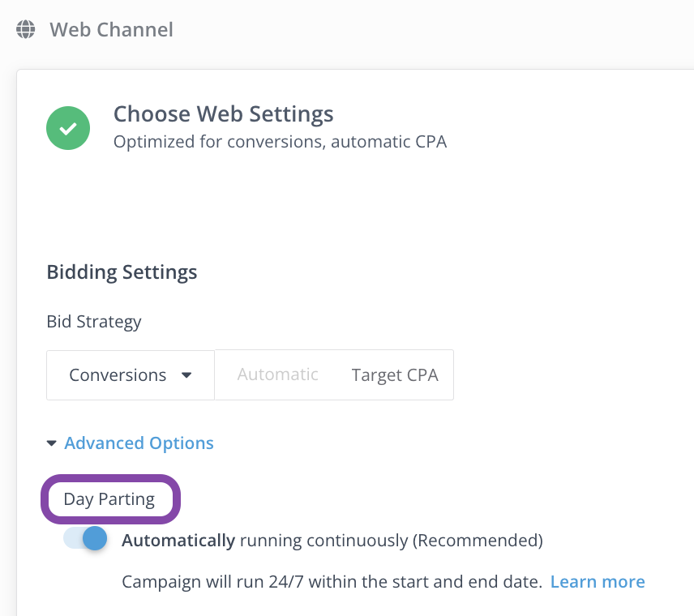Click the highlighted Day Parting label
The width and height of the screenshot is (694, 616).
pyautogui.click(x=109, y=499)
